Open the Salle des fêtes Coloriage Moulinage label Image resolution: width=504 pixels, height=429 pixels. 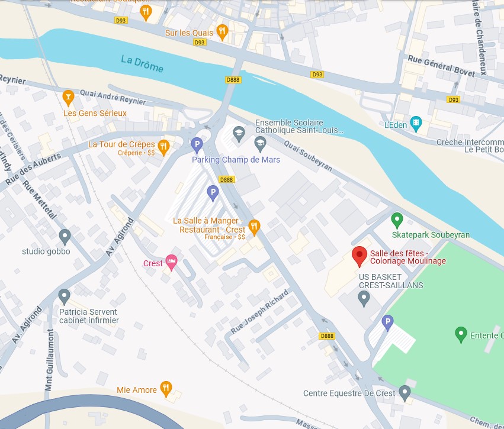point(408,257)
